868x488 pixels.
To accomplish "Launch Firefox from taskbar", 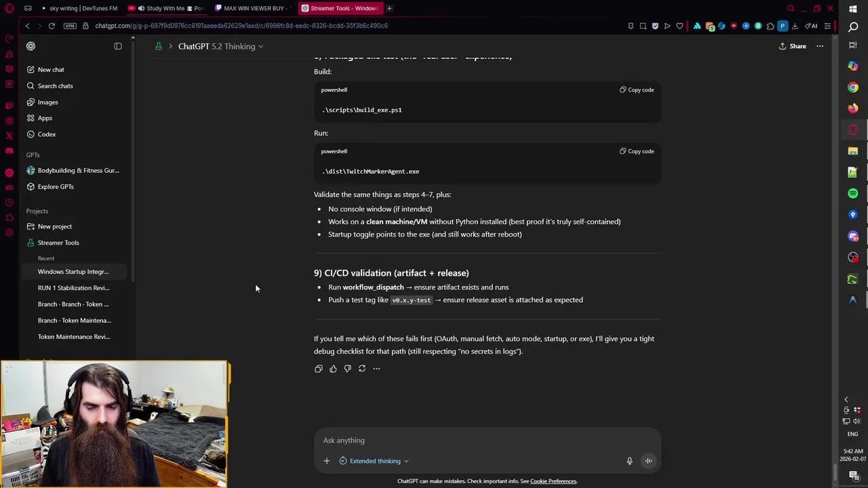I will click(x=853, y=108).
